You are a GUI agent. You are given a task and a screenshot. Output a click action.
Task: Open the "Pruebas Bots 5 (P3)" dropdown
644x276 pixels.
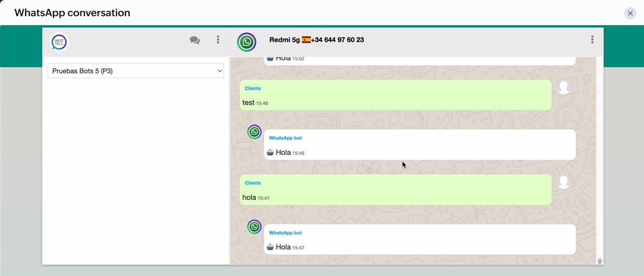pyautogui.click(x=135, y=71)
